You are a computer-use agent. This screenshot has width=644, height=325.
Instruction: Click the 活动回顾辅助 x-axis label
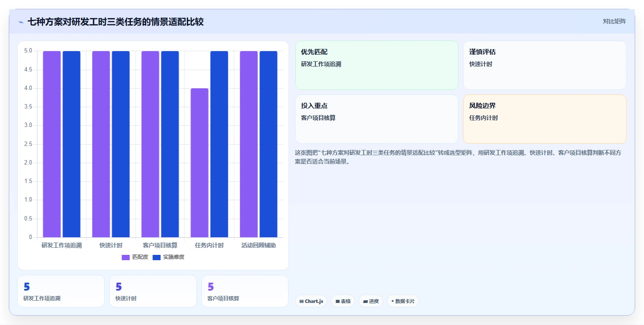coord(259,245)
